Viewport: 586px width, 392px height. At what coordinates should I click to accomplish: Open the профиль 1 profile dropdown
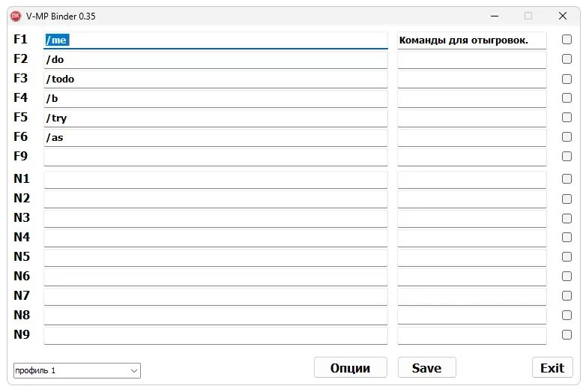point(77,370)
